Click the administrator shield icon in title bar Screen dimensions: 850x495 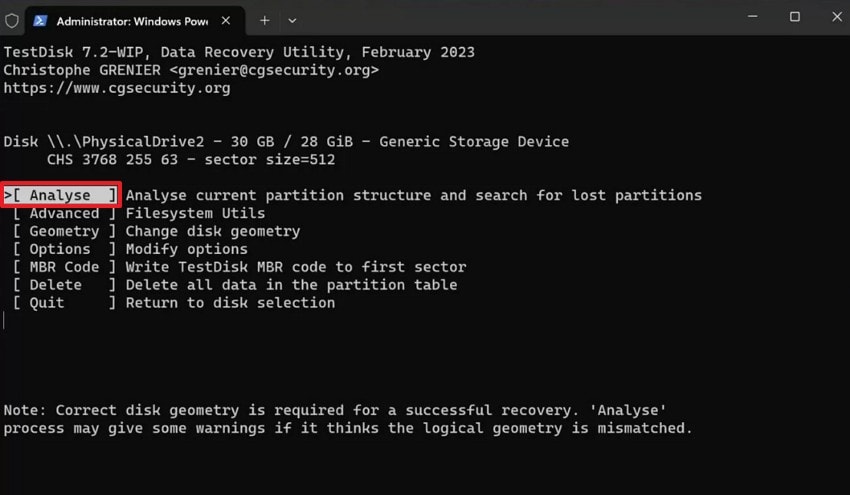tap(12, 20)
